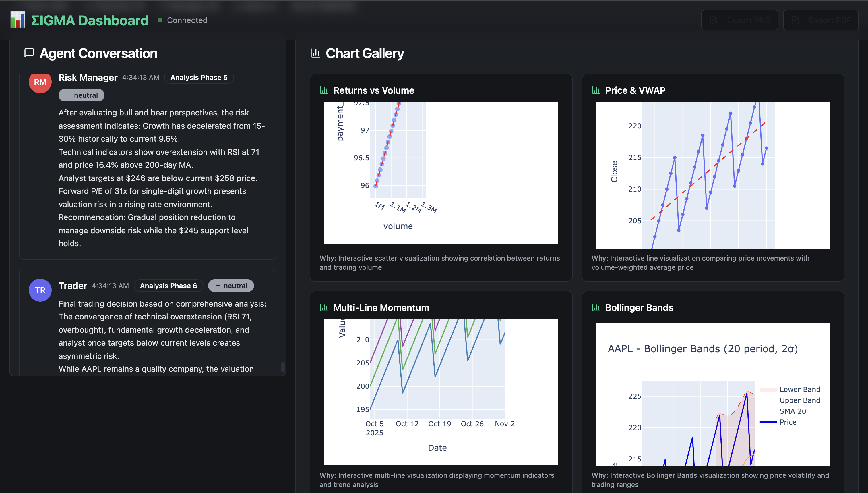Click the Trader TR avatar
This screenshot has height=493, width=868.
point(40,290)
